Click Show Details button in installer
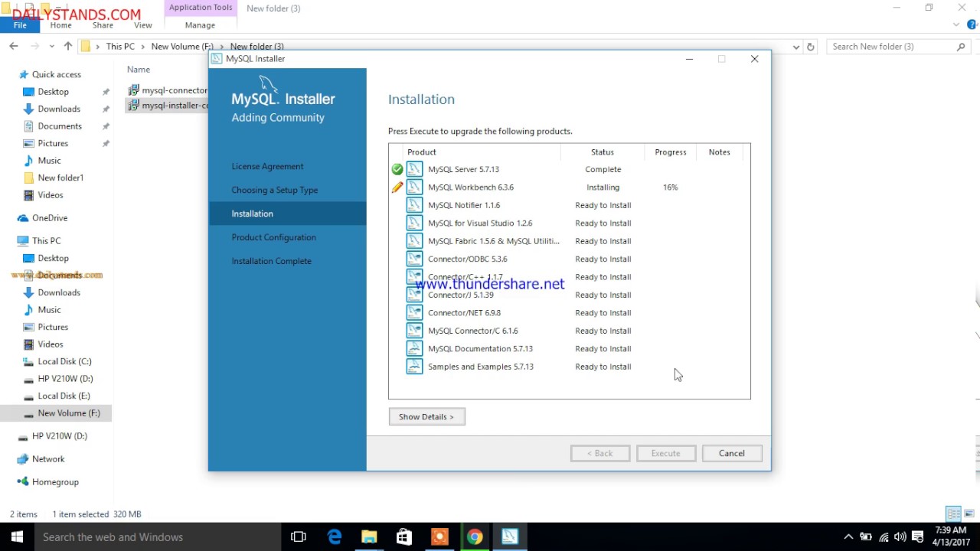Image resolution: width=980 pixels, height=551 pixels. click(x=426, y=416)
